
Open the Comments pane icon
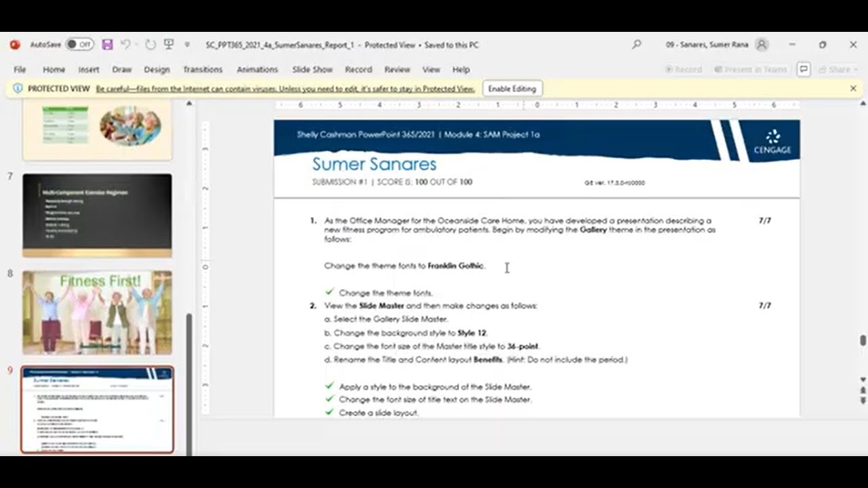[804, 70]
